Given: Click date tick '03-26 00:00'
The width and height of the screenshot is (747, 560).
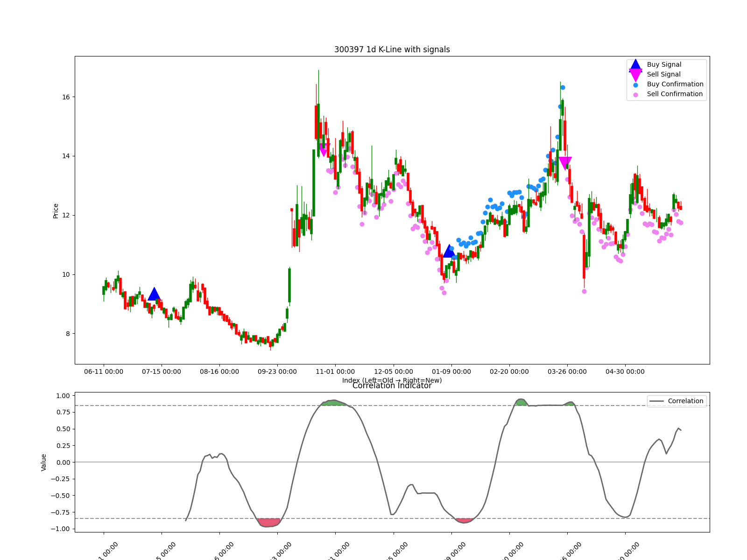Looking at the screenshot, I should pos(567,372).
